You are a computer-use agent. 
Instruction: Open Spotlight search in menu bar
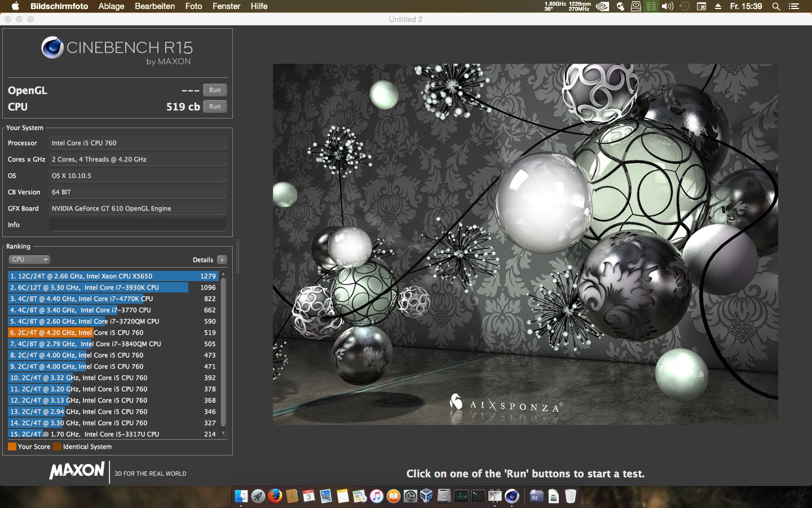776,6
